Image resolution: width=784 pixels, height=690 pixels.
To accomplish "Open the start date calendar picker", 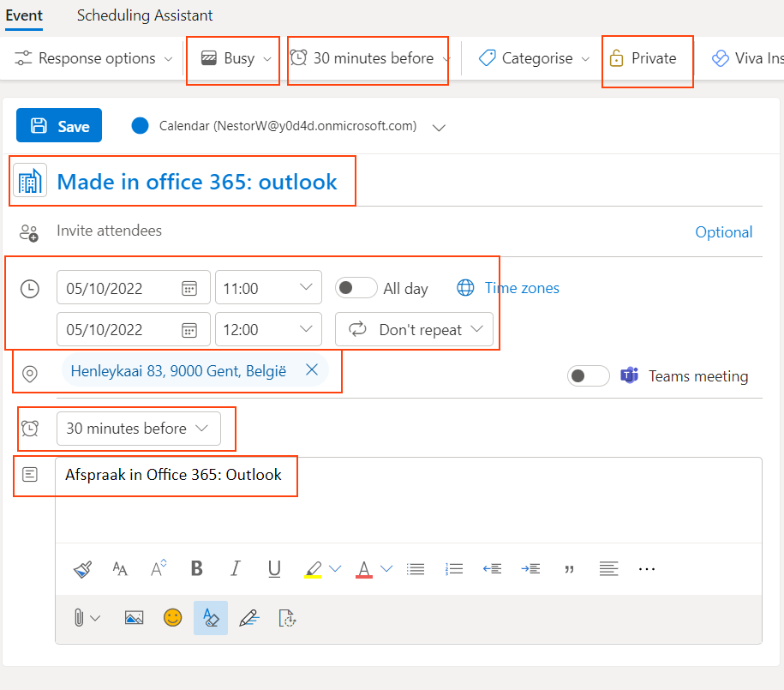I will [189, 288].
